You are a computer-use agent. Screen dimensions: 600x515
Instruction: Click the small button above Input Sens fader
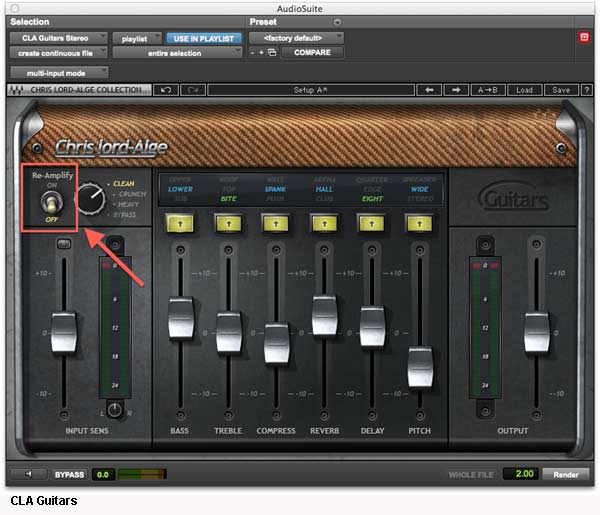click(x=64, y=244)
